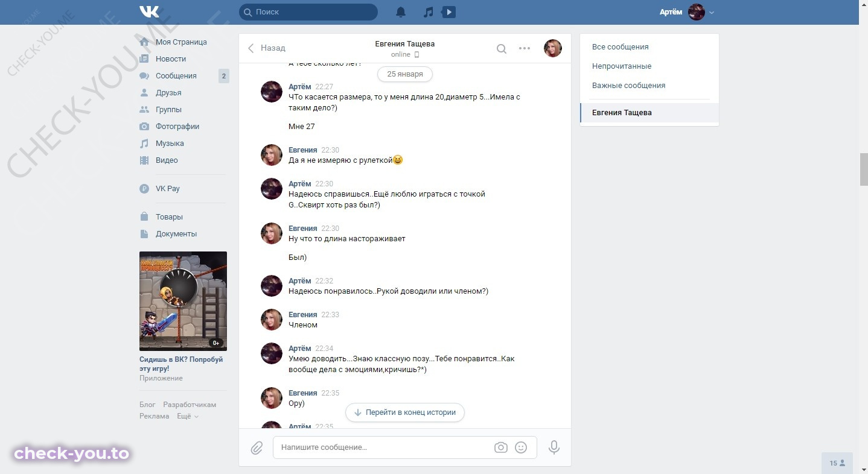Open the Евгения Тащева chat title
Image resolution: width=868 pixels, height=474 pixels.
point(404,44)
